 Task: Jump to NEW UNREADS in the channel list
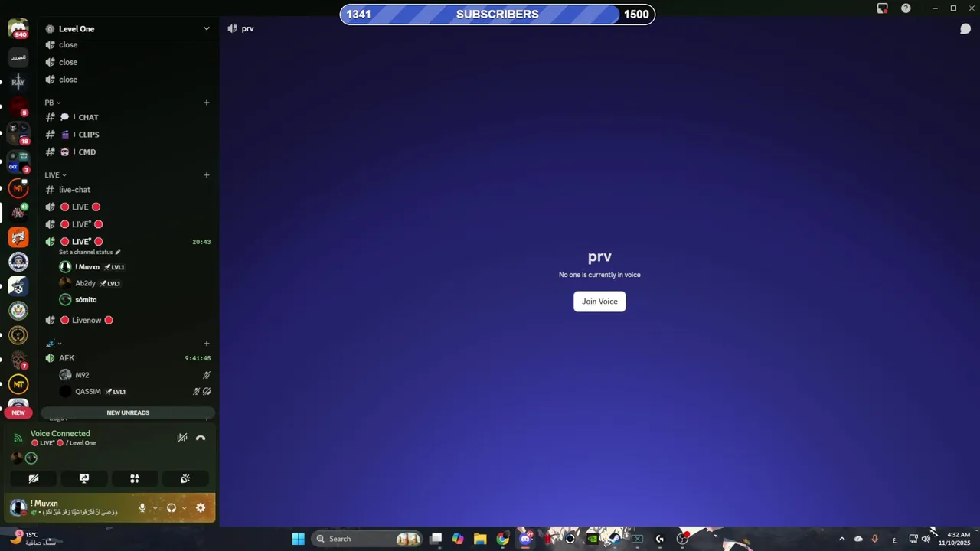[128, 412]
